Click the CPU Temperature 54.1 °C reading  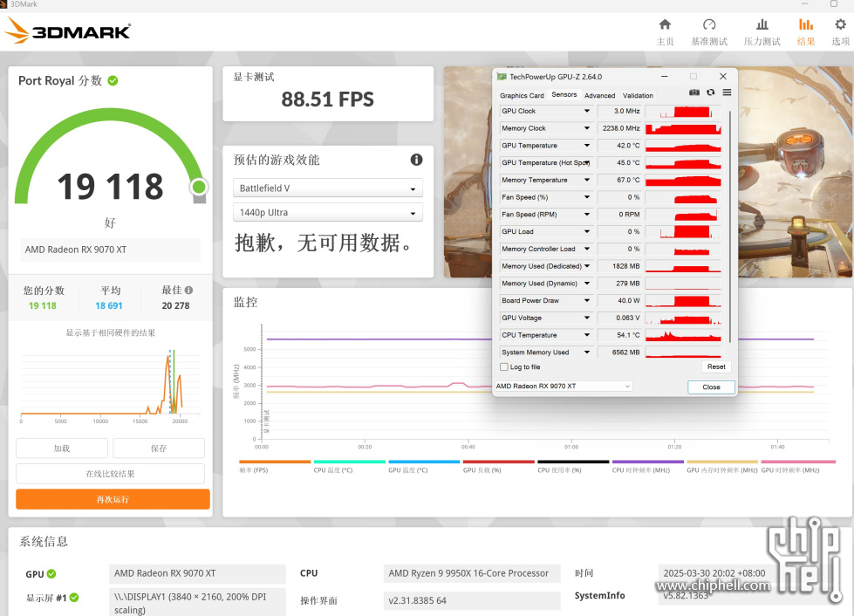tap(620, 335)
